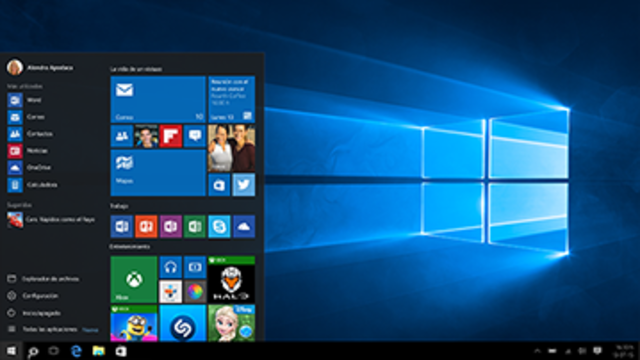Open Task View from the taskbar
This screenshot has width=640, height=360.
53,351
